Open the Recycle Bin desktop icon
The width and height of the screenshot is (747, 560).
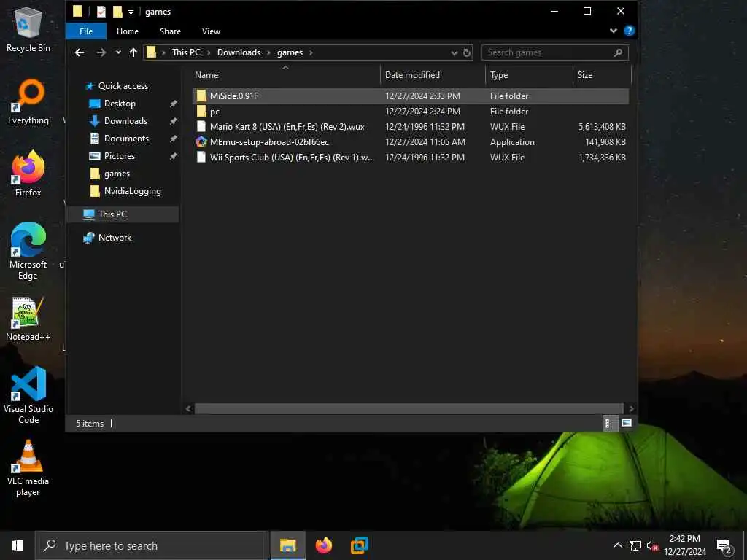28,29
